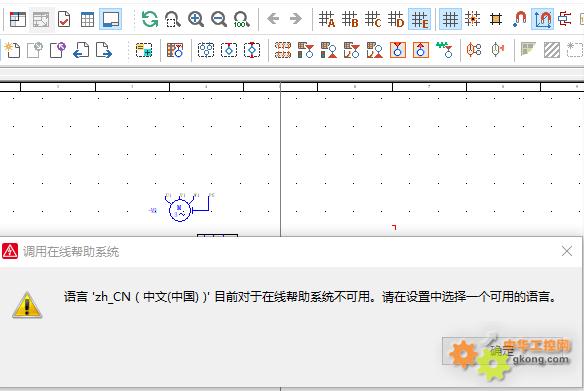This screenshot has width=584, height=391.
Task: Switch to grid D setting
Action: [x=396, y=19]
